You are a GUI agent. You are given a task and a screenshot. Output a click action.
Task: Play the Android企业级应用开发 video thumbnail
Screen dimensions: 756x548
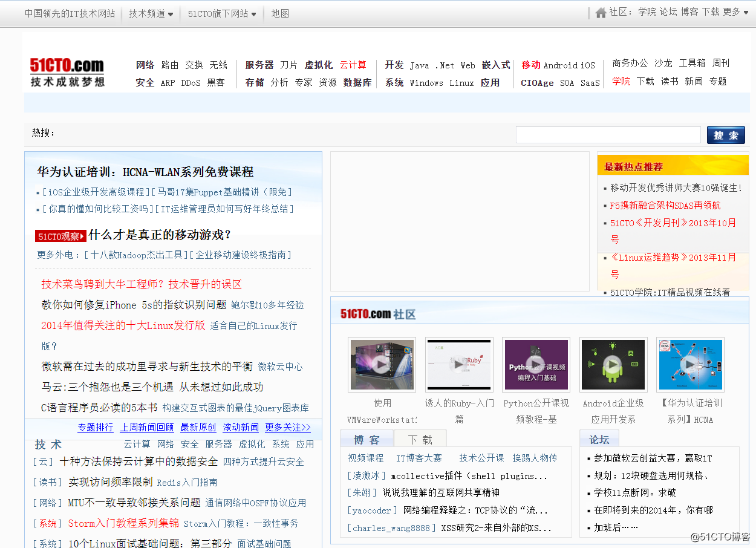[613, 365]
